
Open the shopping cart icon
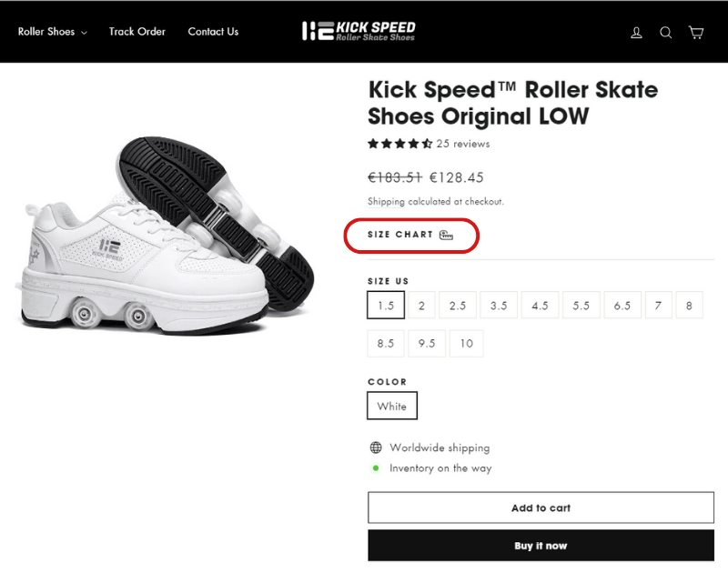point(696,33)
